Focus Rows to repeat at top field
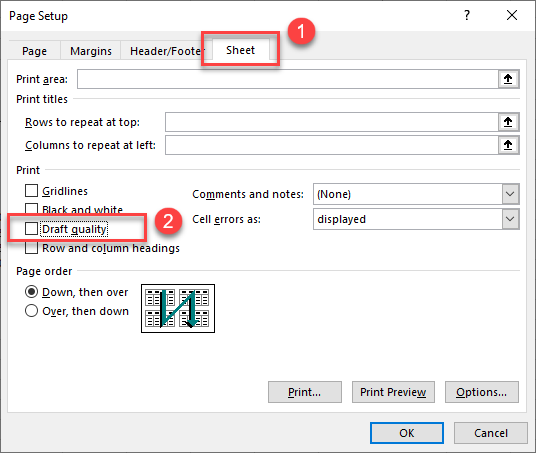Image resolution: width=536 pixels, height=453 pixels. coord(332,122)
